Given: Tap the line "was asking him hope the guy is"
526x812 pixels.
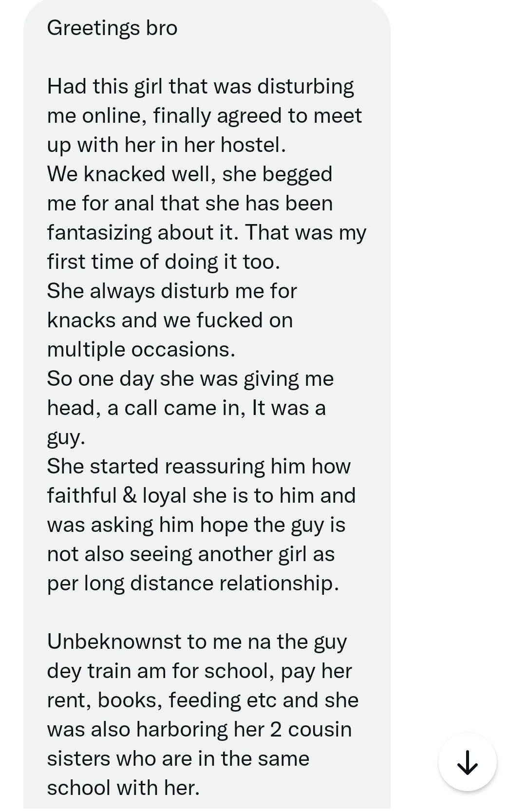Looking at the screenshot, I should 196,525.
